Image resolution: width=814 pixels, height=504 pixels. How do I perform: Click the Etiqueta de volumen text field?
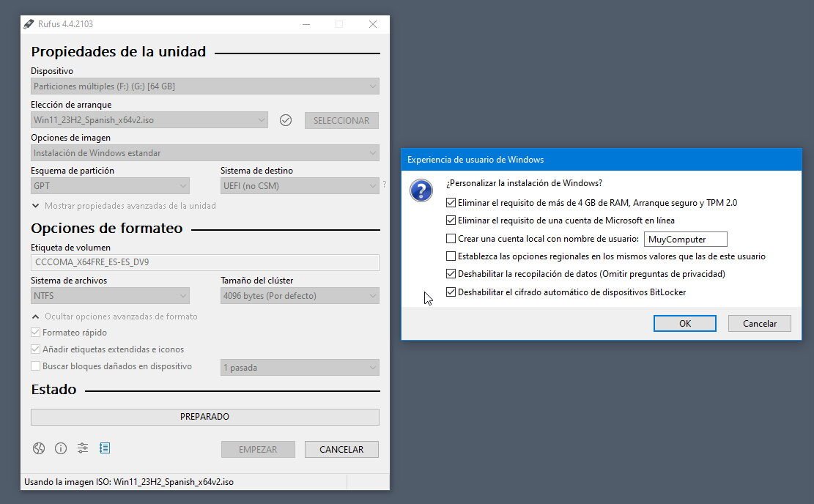click(x=205, y=262)
